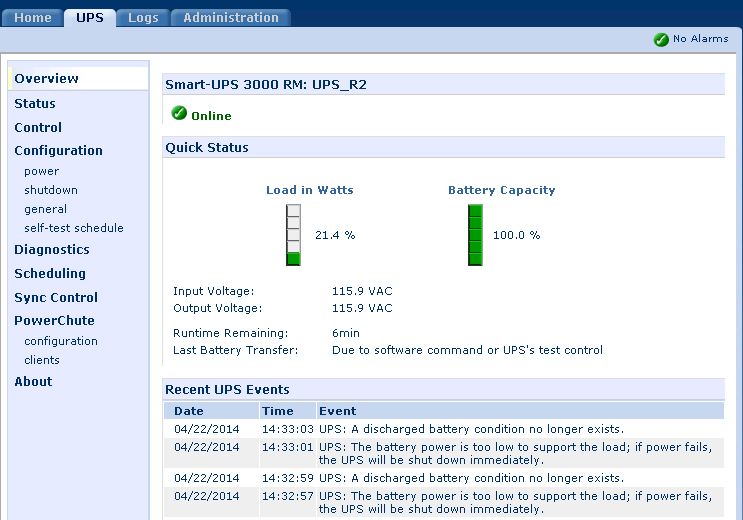Click the Load in Watts label
743x520 pixels.
(309, 190)
